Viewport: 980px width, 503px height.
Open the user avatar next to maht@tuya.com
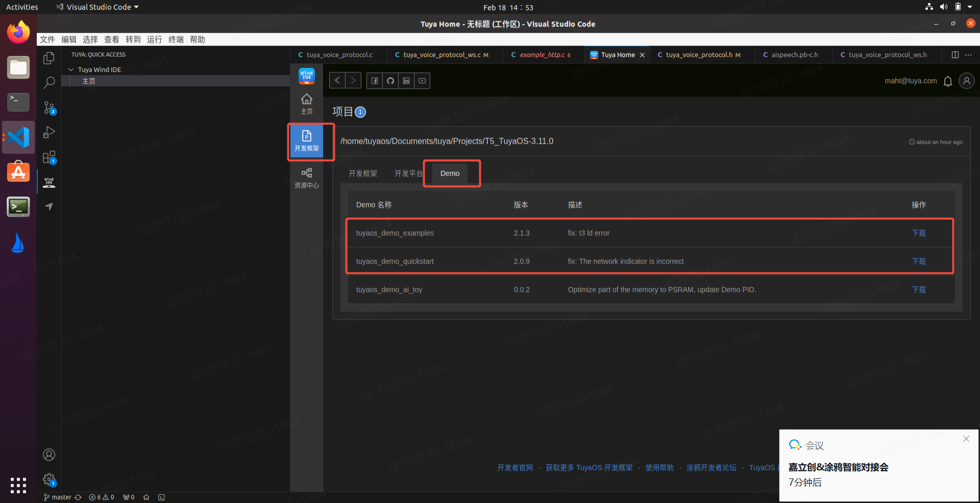[967, 81]
